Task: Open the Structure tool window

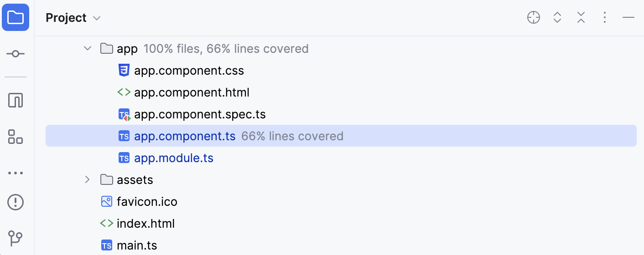Action: tap(16, 136)
